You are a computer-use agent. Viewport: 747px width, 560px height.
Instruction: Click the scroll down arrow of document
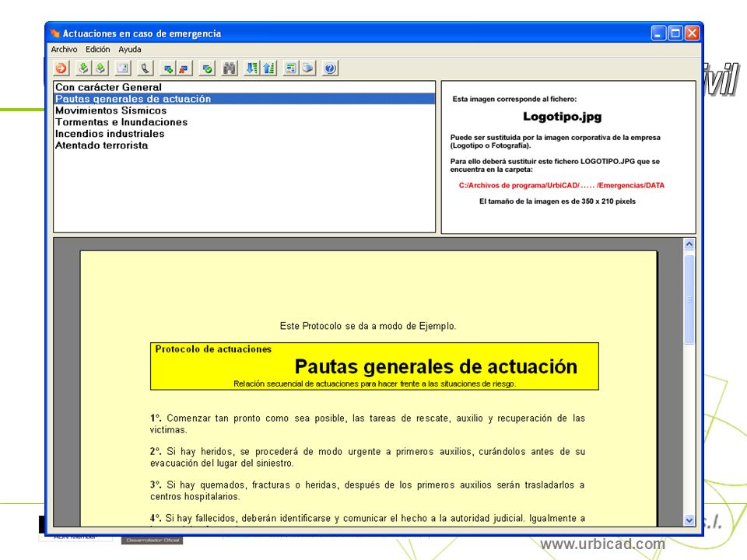(x=689, y=520)
